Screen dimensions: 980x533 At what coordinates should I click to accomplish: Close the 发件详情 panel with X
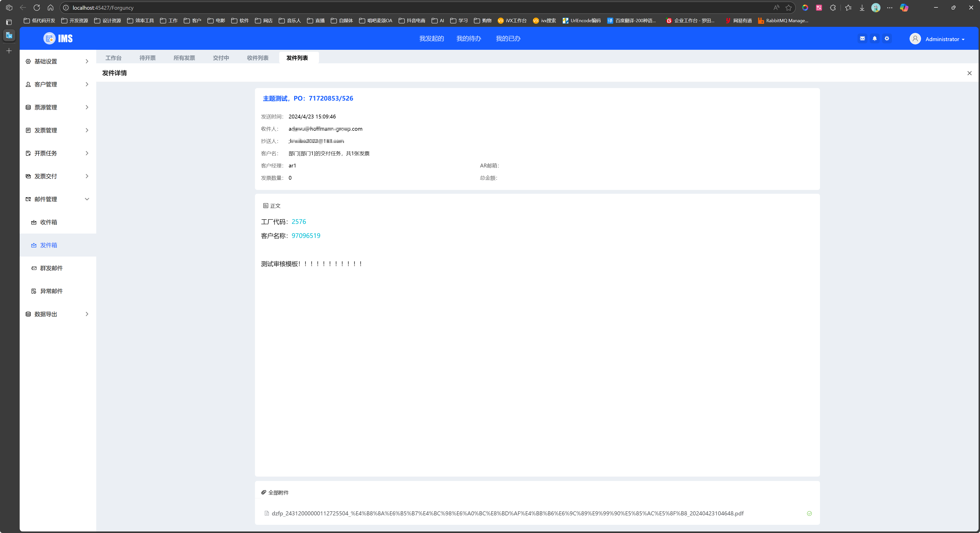(x=969, y=73)
